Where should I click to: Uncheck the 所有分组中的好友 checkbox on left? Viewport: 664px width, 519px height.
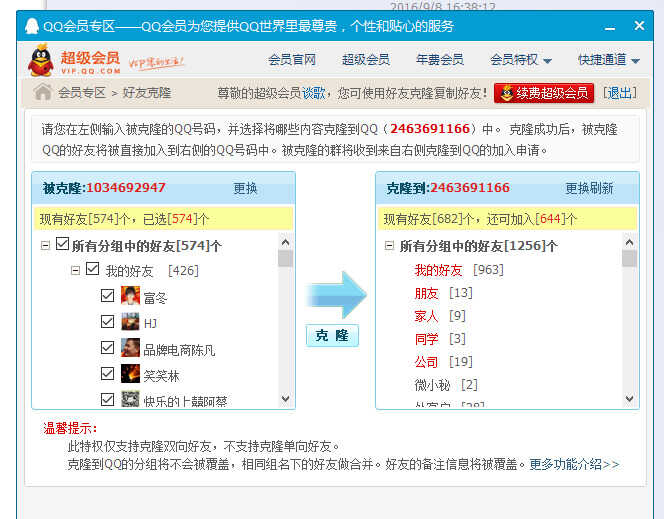point(62,245)
